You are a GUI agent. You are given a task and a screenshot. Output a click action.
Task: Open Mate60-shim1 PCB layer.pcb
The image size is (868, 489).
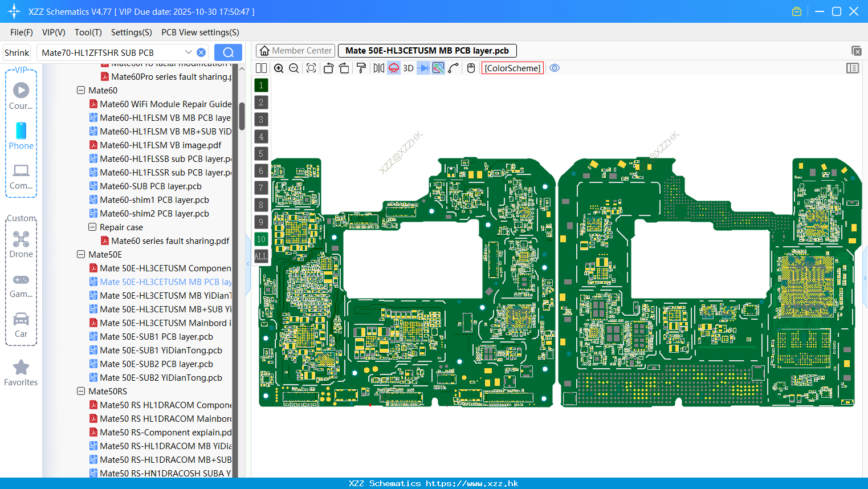tap(149, 199)
